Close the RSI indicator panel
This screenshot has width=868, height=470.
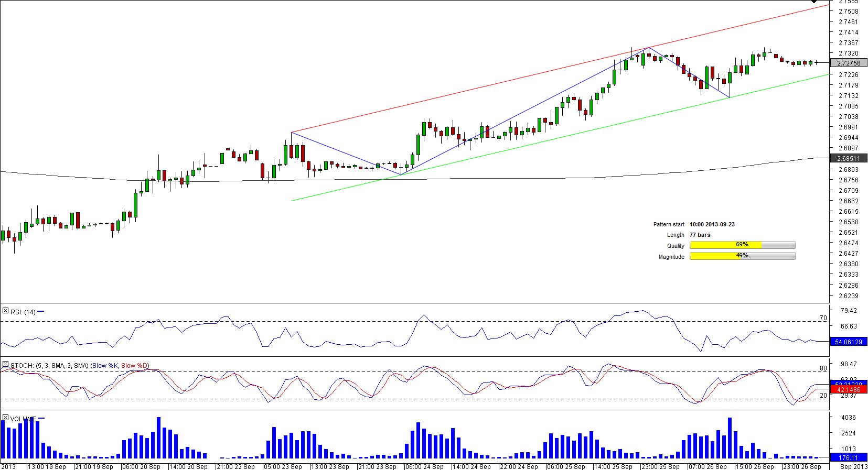(x=5, y=311)
